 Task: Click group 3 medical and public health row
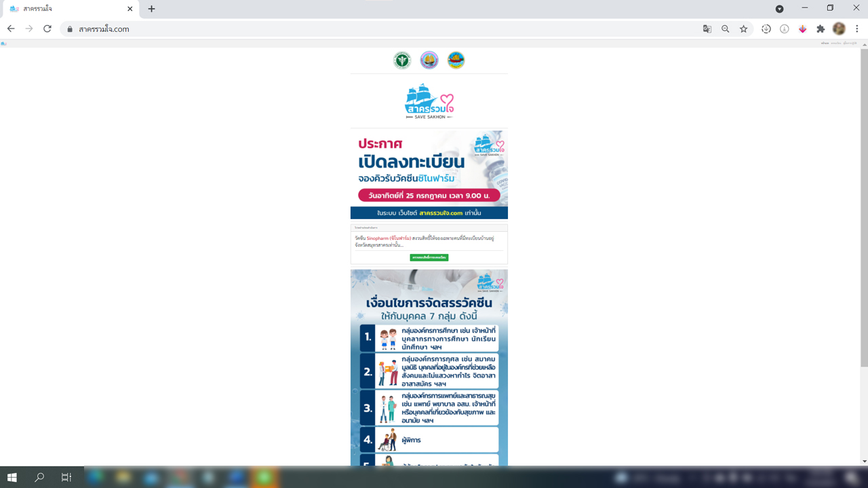click(x=429, y=407)
